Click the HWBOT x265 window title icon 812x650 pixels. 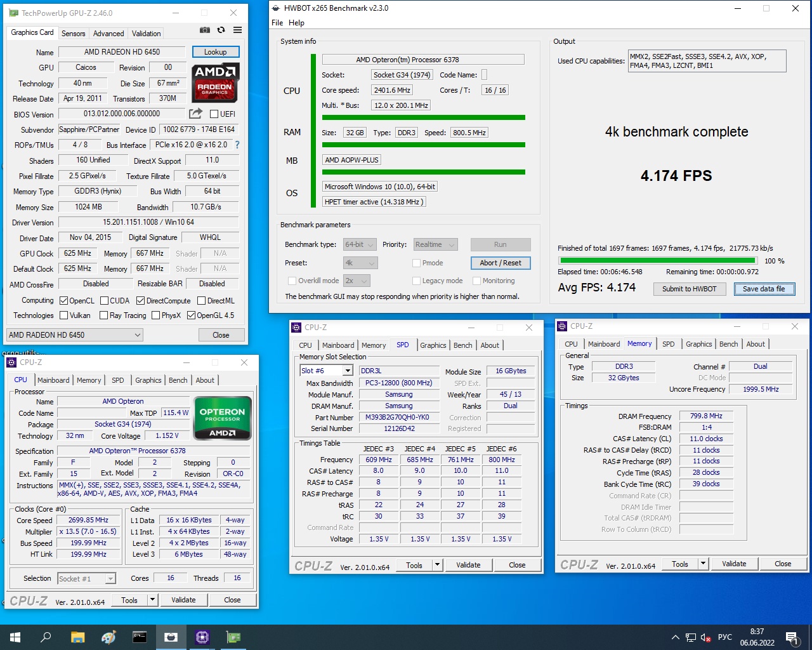coord(275,8)
